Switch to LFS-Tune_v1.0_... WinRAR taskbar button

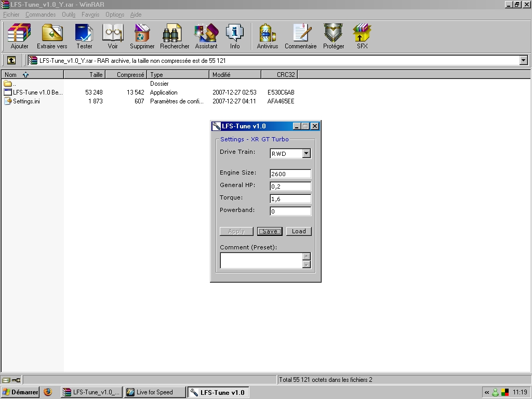coord(91,392)
